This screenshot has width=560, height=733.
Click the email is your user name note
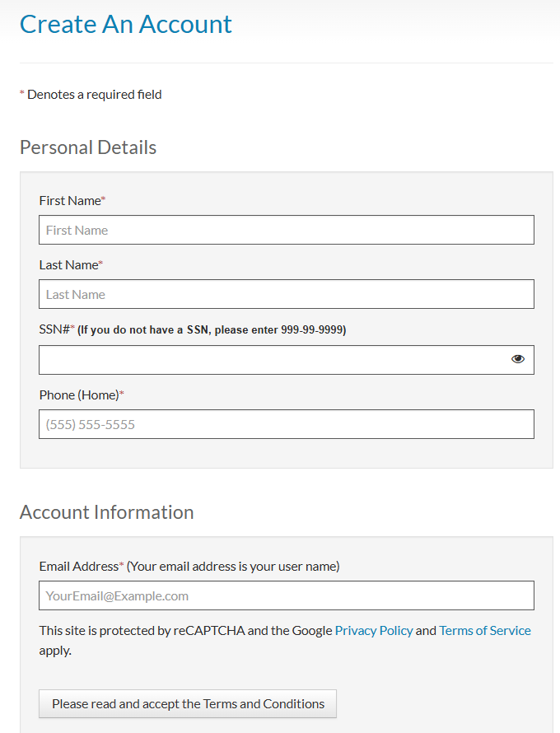coord(233,567)
